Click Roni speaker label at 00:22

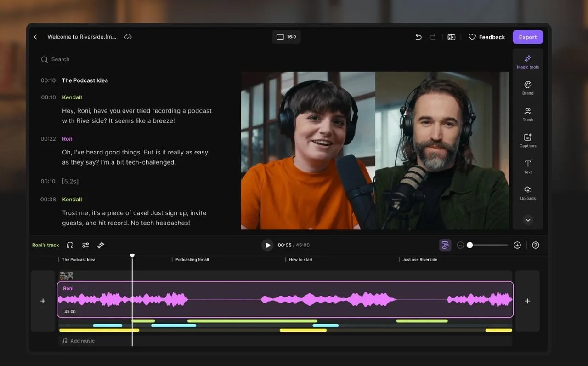point(68,139)
